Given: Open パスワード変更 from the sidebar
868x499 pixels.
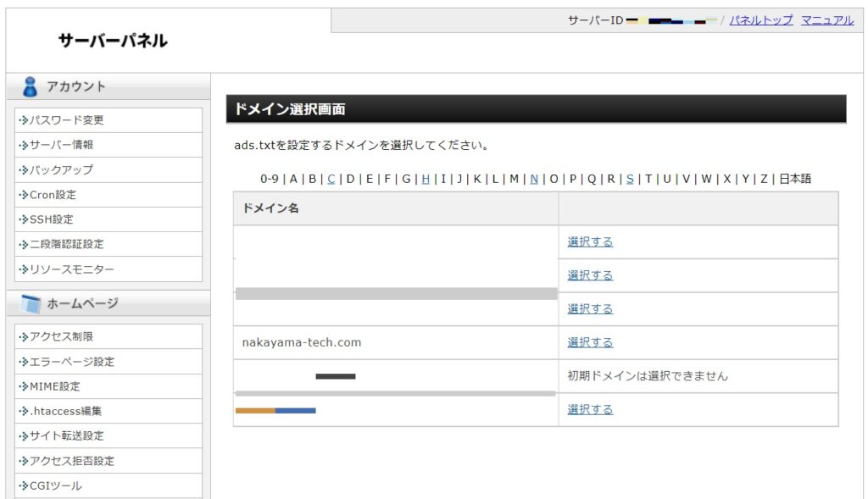Looking at the screenshot, I should (x=67, y=120).
